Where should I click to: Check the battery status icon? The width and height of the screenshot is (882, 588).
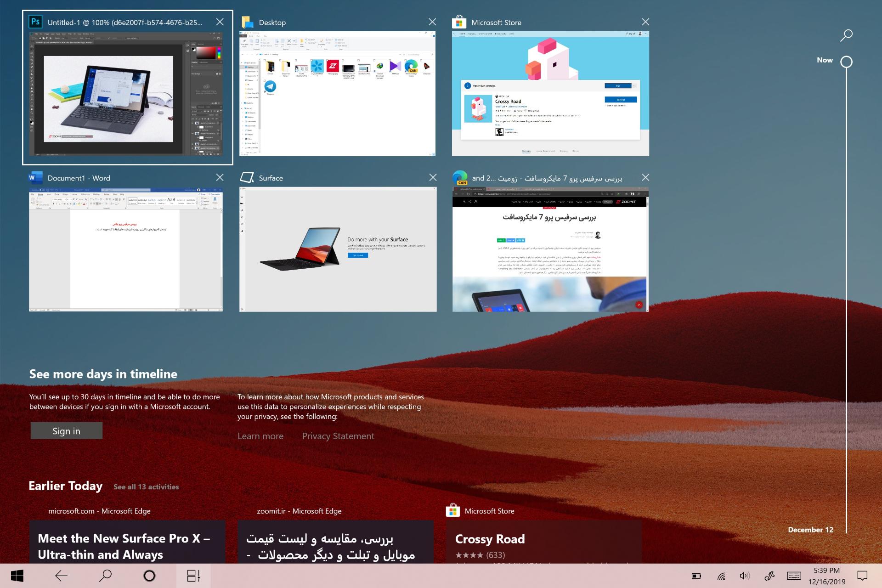tap(696, 576)
